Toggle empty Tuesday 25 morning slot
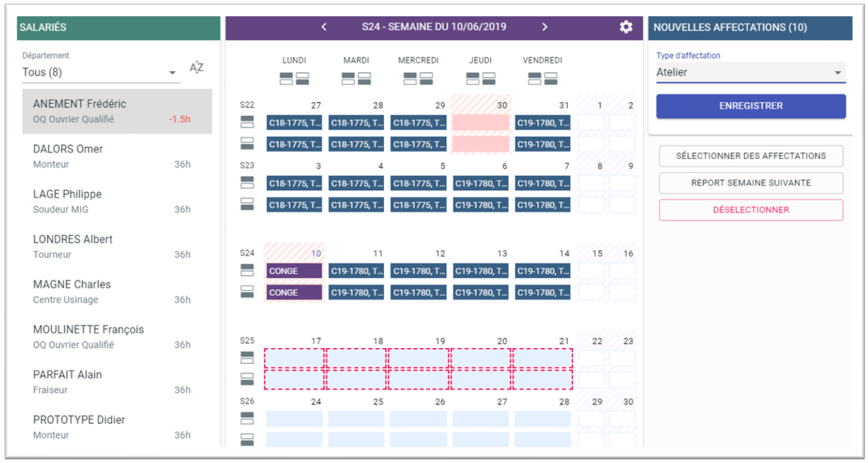 [x=355, y=419]
